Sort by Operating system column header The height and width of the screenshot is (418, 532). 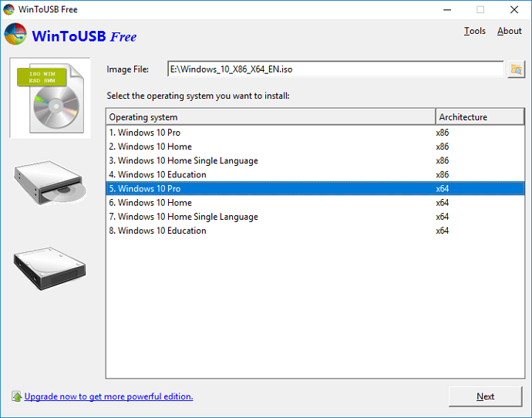tap(270, 117)
